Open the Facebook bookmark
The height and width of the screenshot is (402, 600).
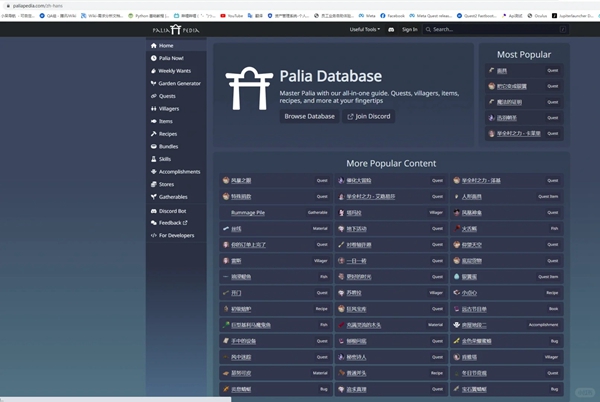click(393, 16)
